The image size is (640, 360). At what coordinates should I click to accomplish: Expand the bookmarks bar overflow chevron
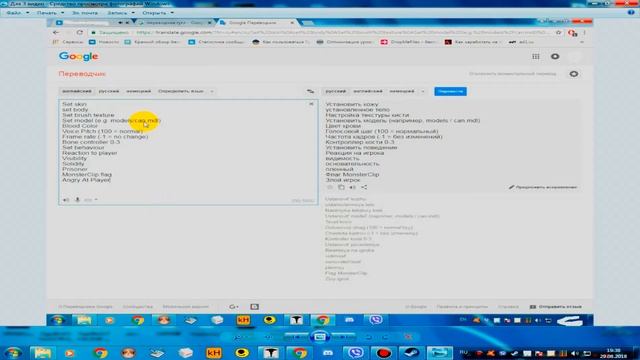tap(582, 42)
